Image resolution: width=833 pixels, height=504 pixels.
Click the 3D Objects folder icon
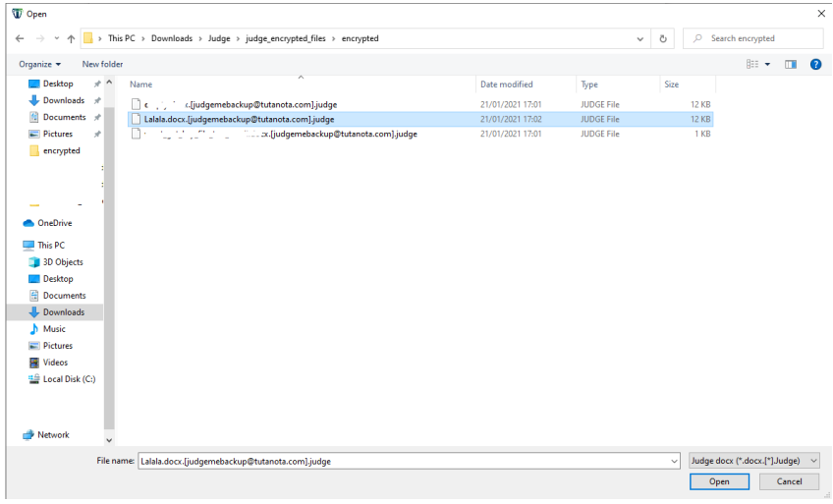pos(34,262)
